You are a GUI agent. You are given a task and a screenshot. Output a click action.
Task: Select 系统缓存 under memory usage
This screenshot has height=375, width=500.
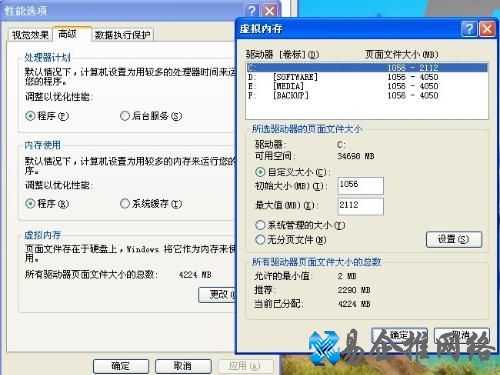(125, 203)
